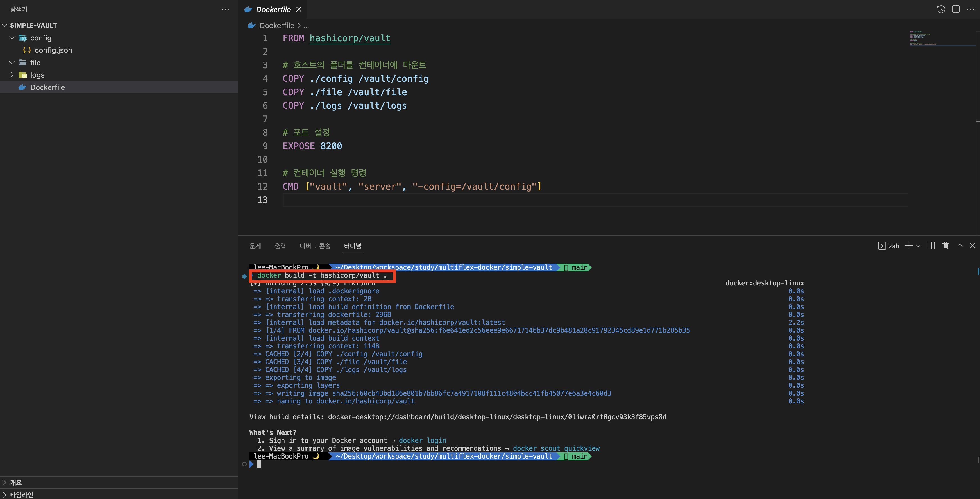The height and width of the screenshot is (499, 980).
Task: Open timeline history icon in editor toolbar
Action: (941, 9)
